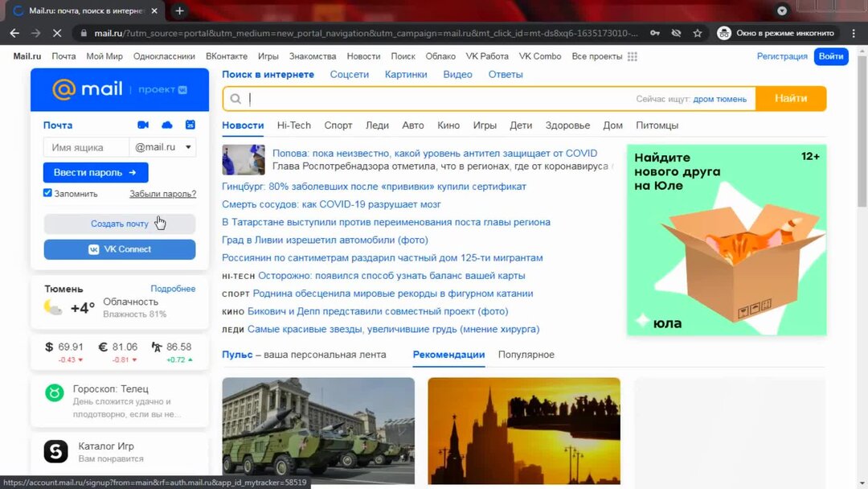Open the Регистрация link
This screenshot has height=489, width=868.
pos(782,56)
